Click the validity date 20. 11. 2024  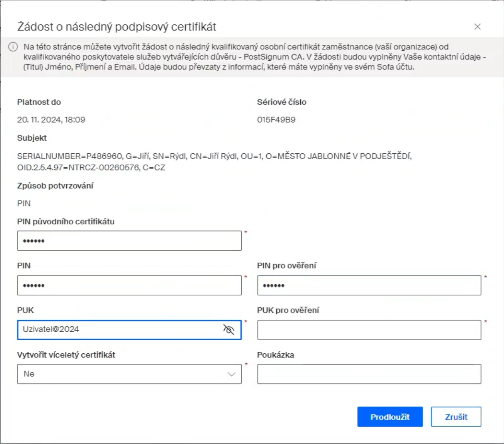(51, 120)
